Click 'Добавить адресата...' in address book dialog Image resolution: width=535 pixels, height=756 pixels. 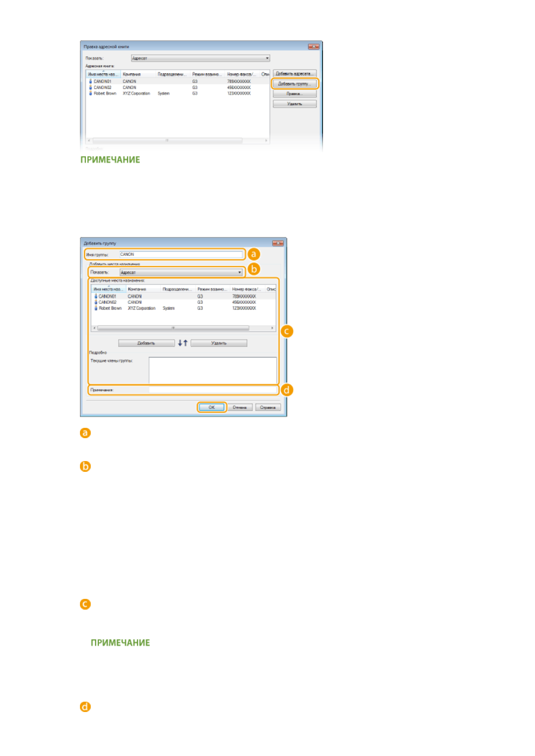pyautogui.click(x=294, y=74)
